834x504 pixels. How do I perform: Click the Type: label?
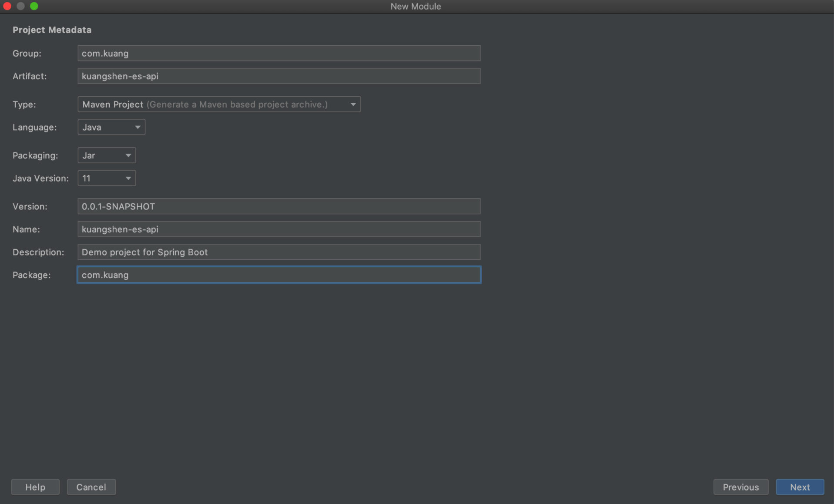(x=24, y=104)
